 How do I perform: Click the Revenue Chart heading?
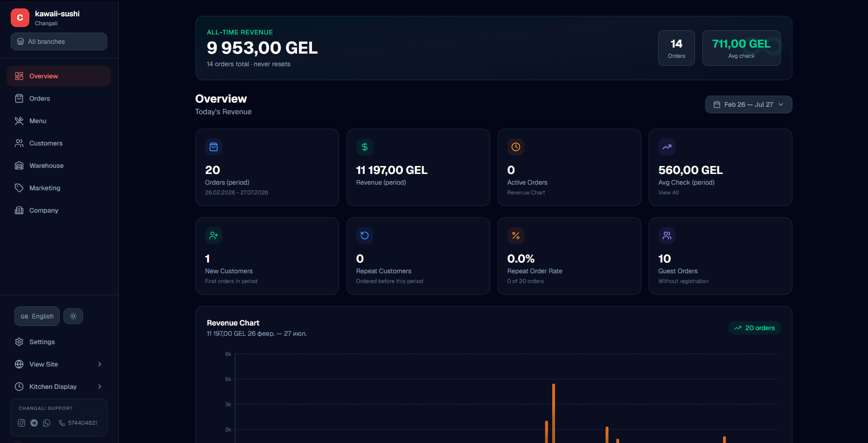[233, 323]
